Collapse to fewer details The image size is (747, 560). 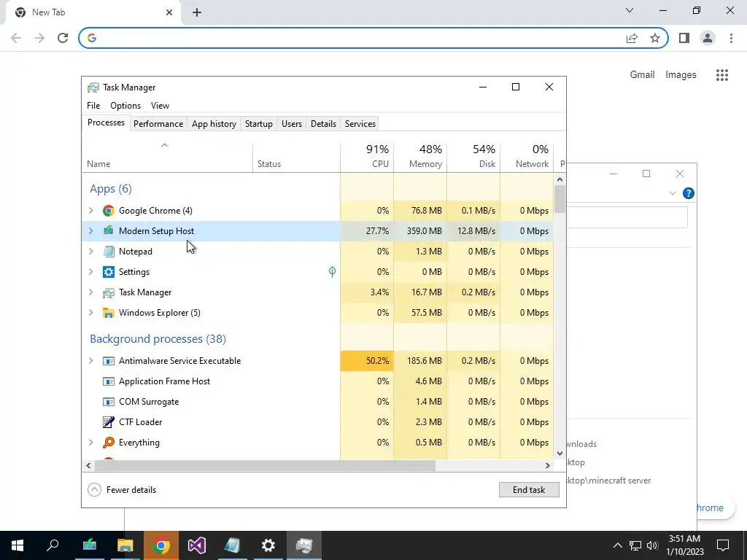[x=123, y=490]
